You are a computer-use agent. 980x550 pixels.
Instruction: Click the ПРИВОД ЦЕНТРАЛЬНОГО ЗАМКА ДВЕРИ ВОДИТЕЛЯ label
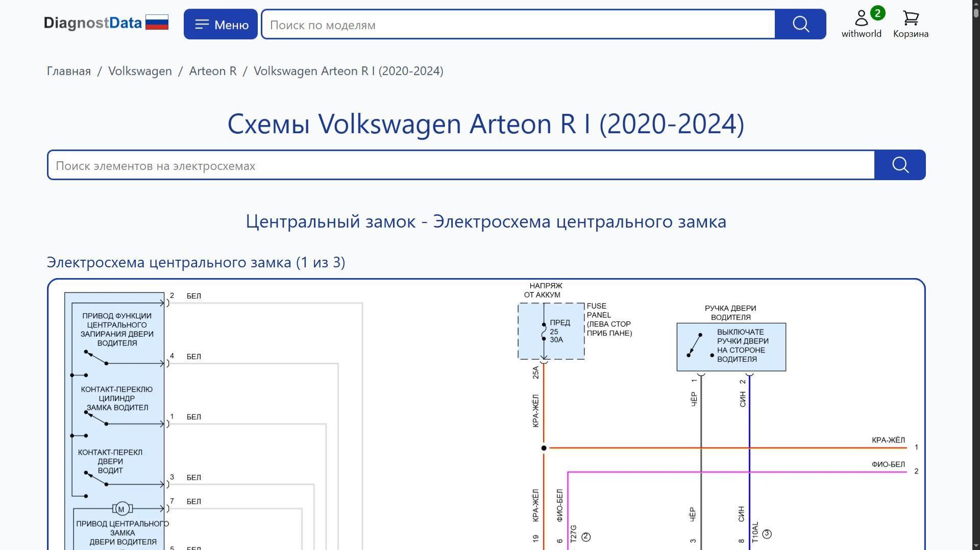[122, 533]
